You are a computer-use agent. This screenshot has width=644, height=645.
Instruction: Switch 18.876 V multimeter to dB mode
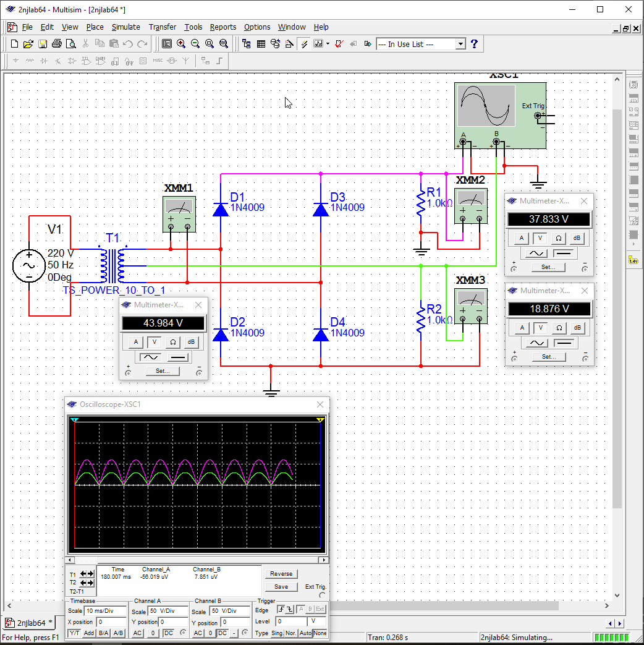click(x=577, y=327)
